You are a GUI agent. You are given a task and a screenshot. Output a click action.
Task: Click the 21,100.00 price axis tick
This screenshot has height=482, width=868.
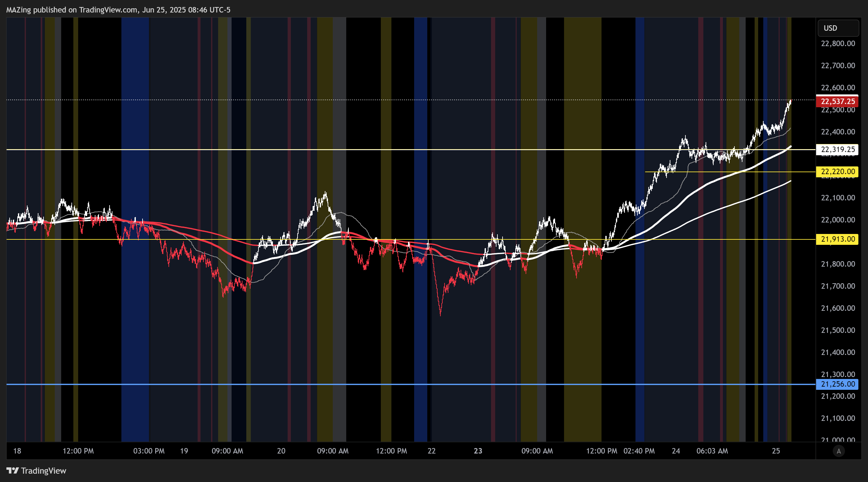pyautogui.click(x=838, y=419)
